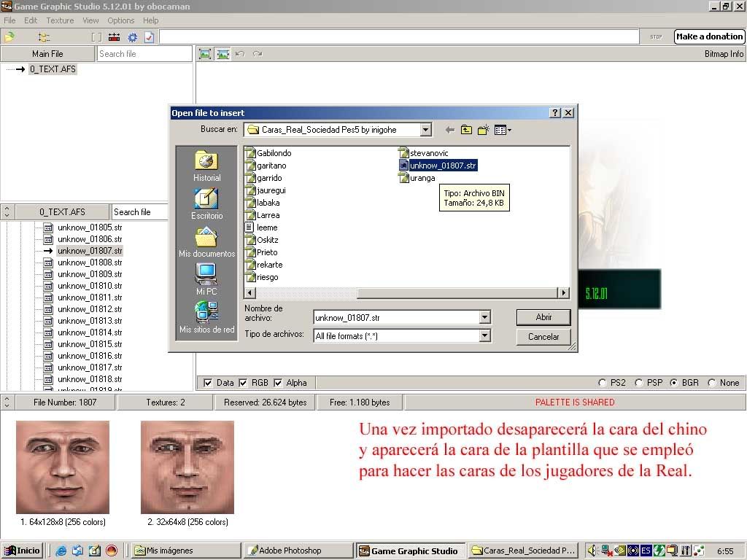Open the view menu icon in dialog
Image resolution: width=747 pixels, height=560 pixels.
click(503, 130)
